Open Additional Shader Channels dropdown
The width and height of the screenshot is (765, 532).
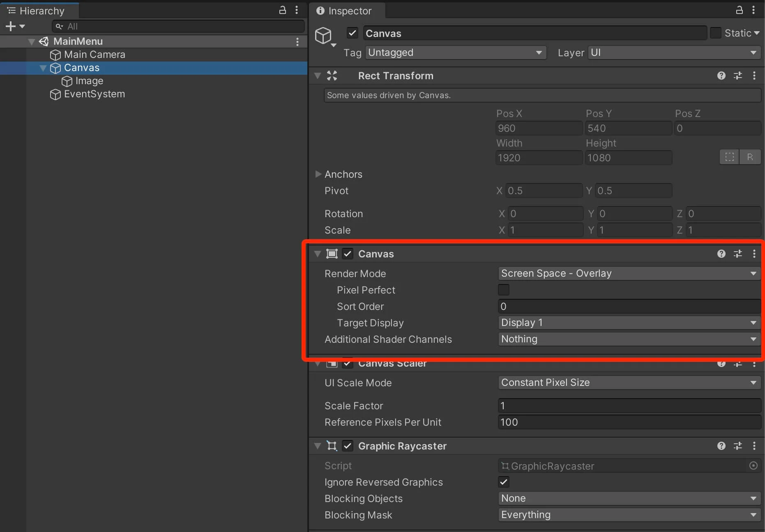pos(629,339)
